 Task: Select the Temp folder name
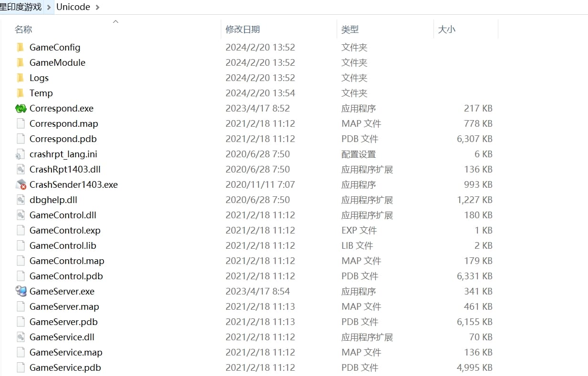coord(41,93)
